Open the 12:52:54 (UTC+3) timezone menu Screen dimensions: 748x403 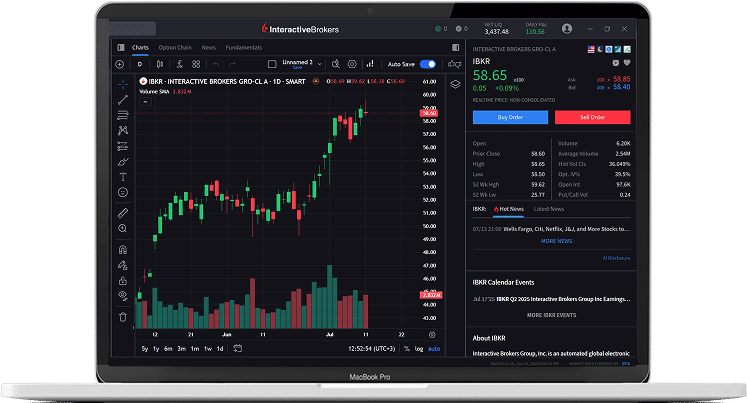372,349
